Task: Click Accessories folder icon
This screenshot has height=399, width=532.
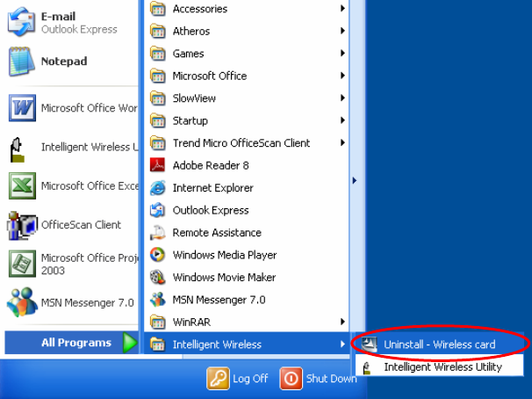Action: click(x=158, y=9)
